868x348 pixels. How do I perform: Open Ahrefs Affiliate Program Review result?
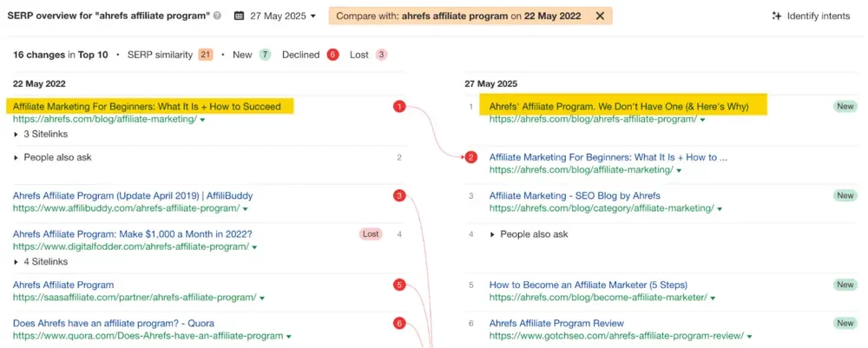(x=556, y=324)
